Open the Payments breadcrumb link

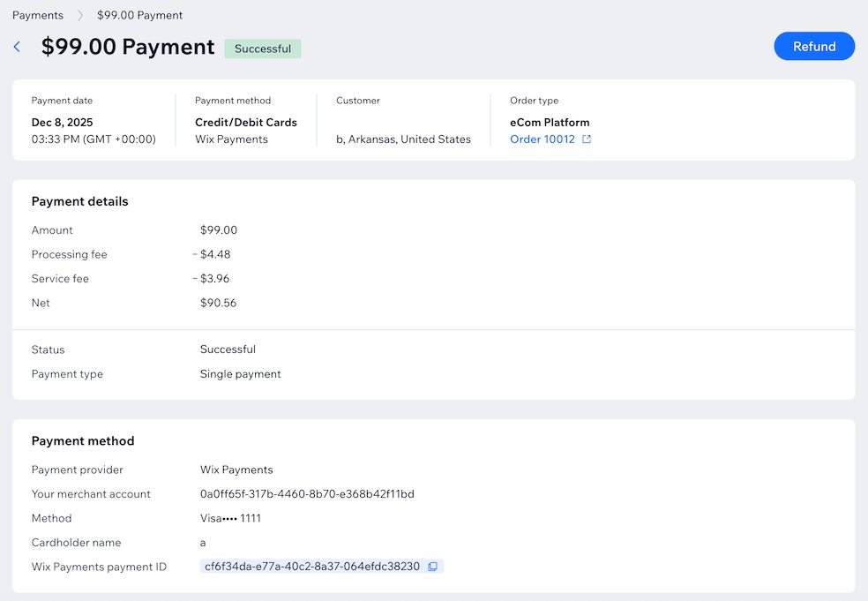click(38, 15)
